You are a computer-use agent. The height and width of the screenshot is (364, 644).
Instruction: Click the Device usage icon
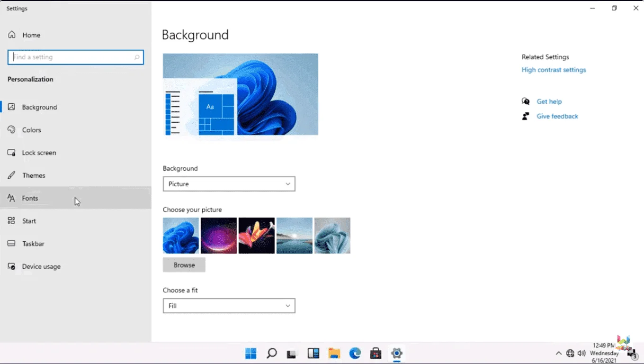coord(12,266)
